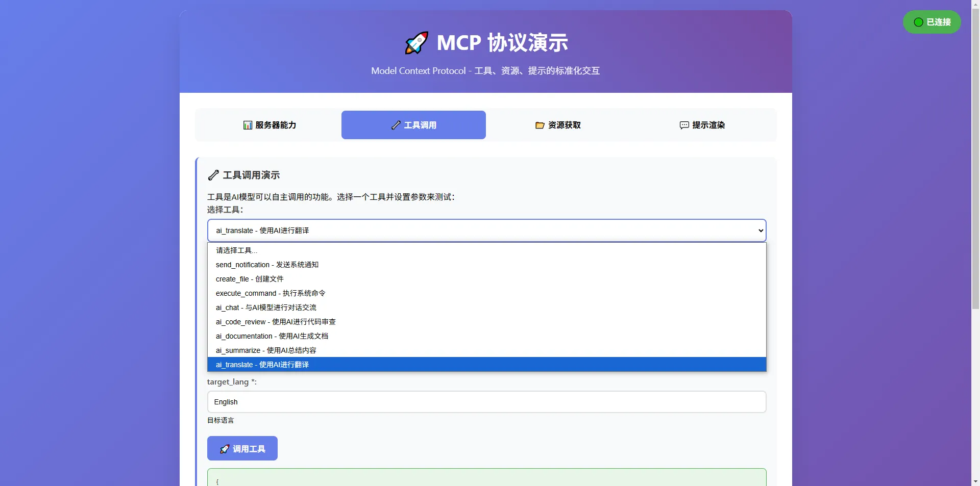Viewport: 980px width, 486px height.
Task: Click the scrollbar down arrow
Action: [x=975, y=481]
